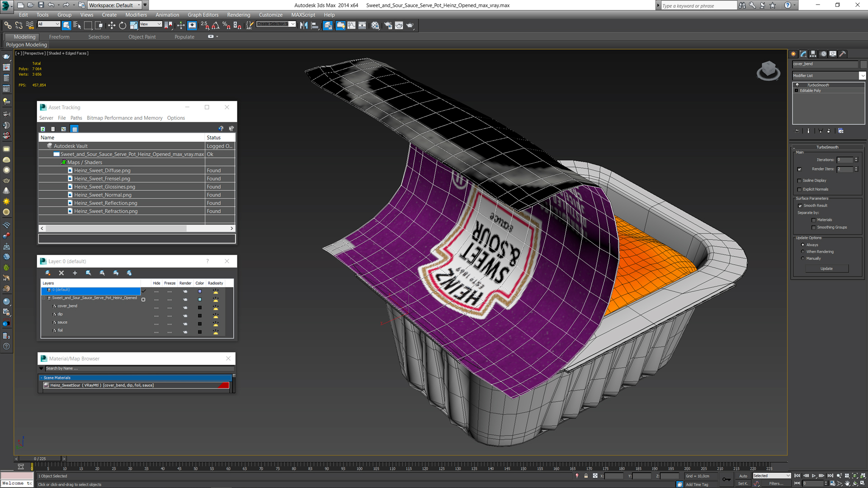Collapse the TurboSmooth rollout header
The height and width of the screenshot is (488, 868).
pyautogui.click(x=827, y=147)
